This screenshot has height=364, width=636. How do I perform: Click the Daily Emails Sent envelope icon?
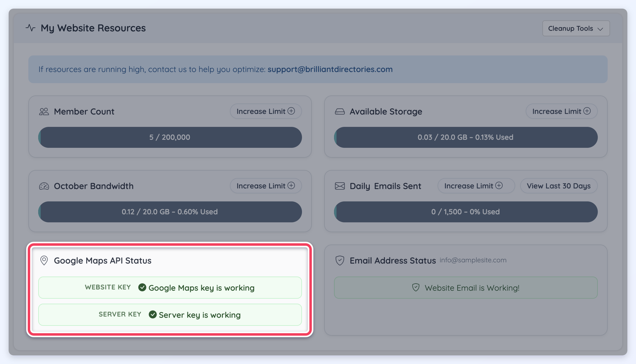coord(340,186)
